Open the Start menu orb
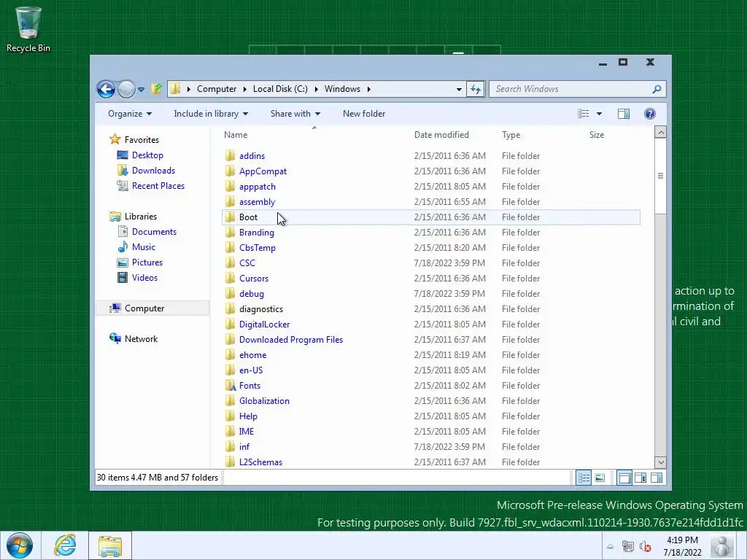Image resolution: width=747 pixels, height=560 pixels. pyautogui.click(x=20, y=545)
